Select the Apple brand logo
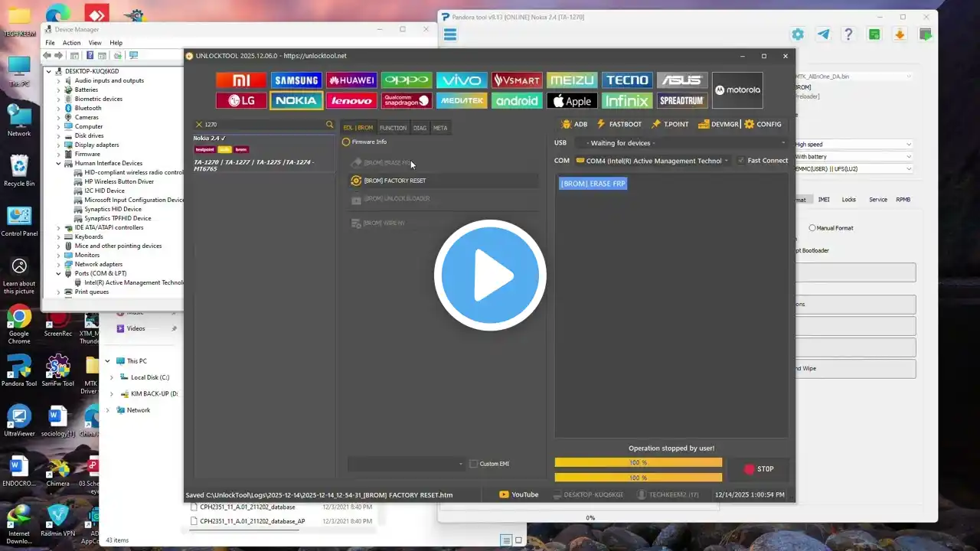Viewport: 980px width, 551px height. pyautogui.click(x=572, y=100)
